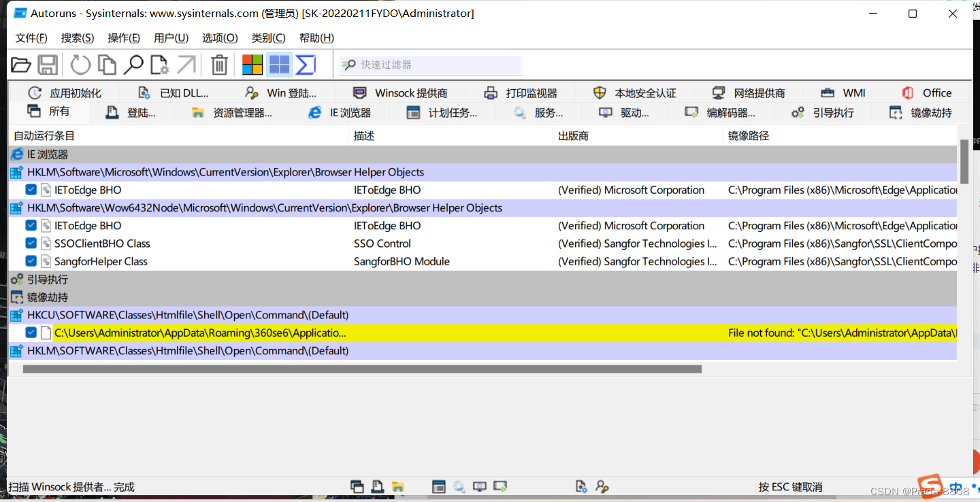This screenshot has width=980, height=502.
Task: Select the HKCU\SOFTWARE\Classes\Htmlfile registry key row
Action: click(483, 315)
